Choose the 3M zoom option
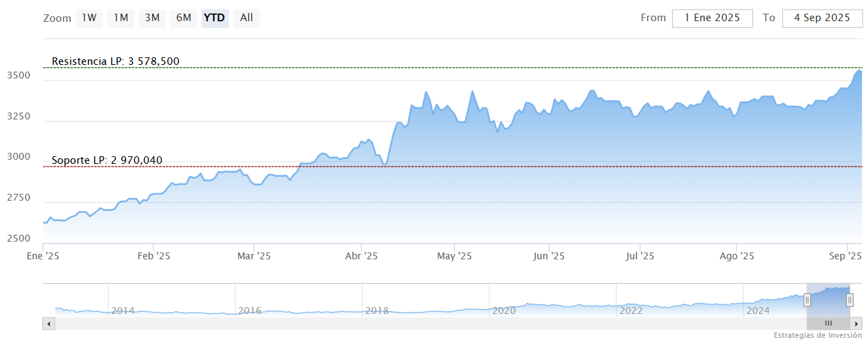This screenshot has width=868, height=346. (152, 18)
